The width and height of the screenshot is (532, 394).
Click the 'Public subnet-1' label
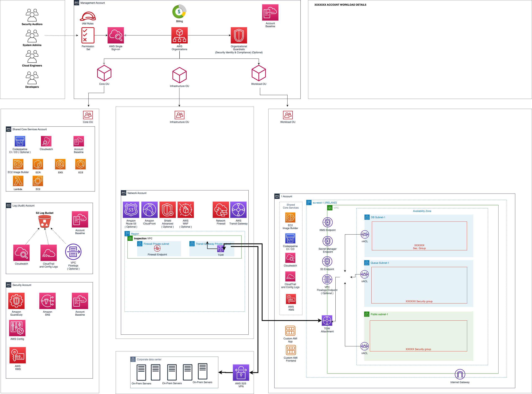[x=379, y=314]
